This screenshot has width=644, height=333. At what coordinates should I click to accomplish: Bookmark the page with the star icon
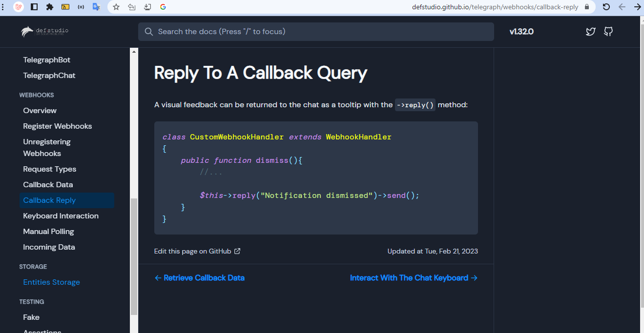pyautogui.click(x=115, y=7)
